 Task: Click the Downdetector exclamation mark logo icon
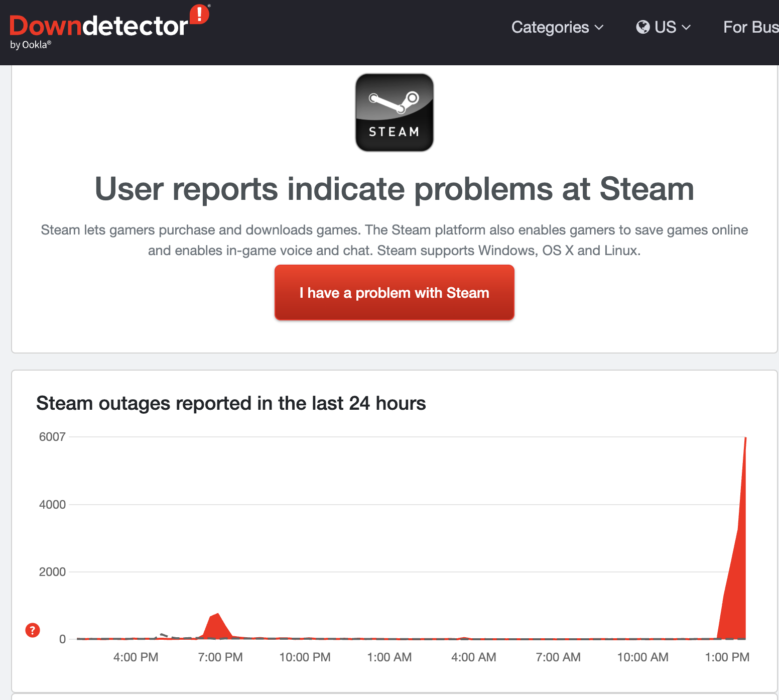coord(200,15)
